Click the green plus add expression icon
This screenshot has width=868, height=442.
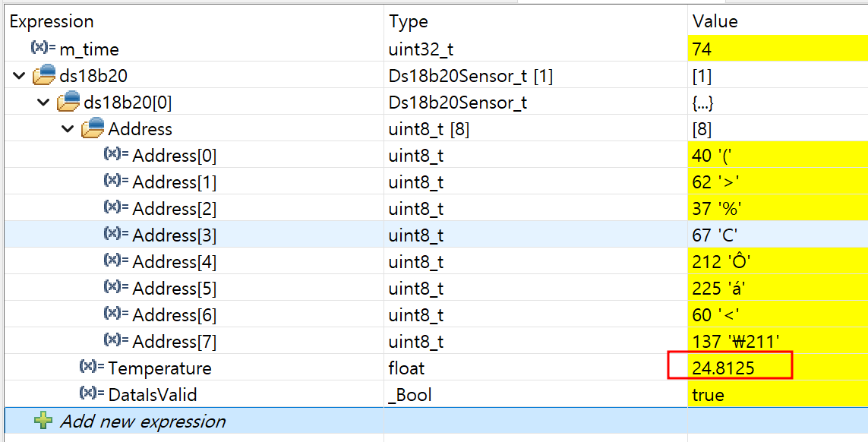(43, 421)
